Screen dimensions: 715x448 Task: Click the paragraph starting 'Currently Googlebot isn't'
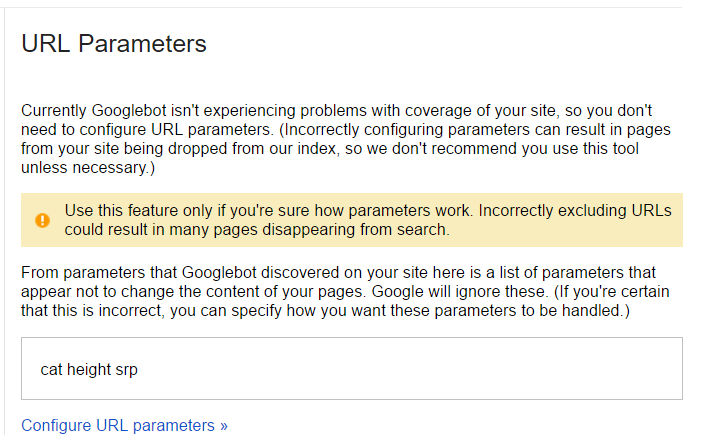pos(346,139)
